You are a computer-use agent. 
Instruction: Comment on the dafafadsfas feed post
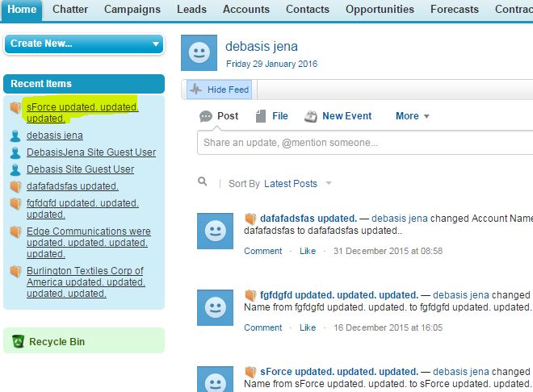click(262, 251)
